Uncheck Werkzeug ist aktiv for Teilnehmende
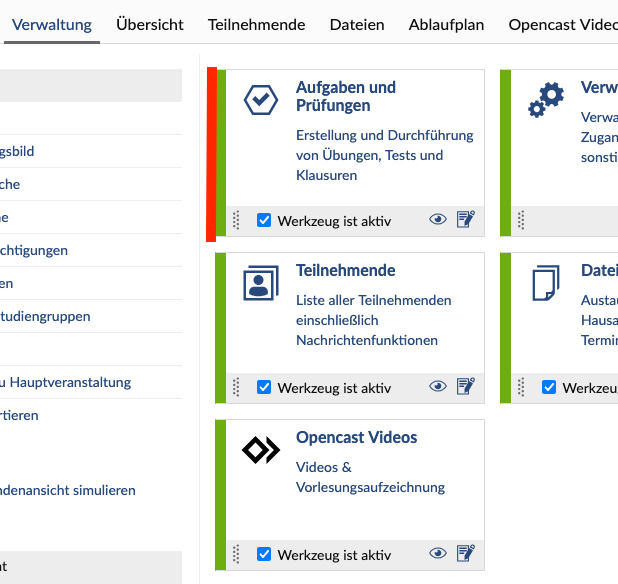 click(264, 387)
